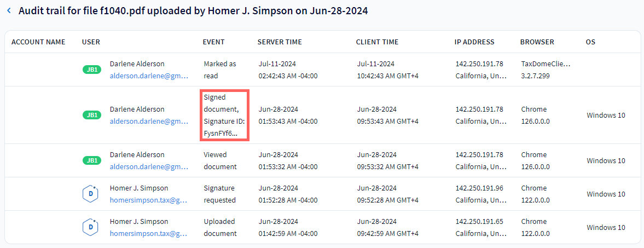Click the IP ADDRESS column header
Image resolution: width=644 pixels, height=248 pixels.
point(474,42)
